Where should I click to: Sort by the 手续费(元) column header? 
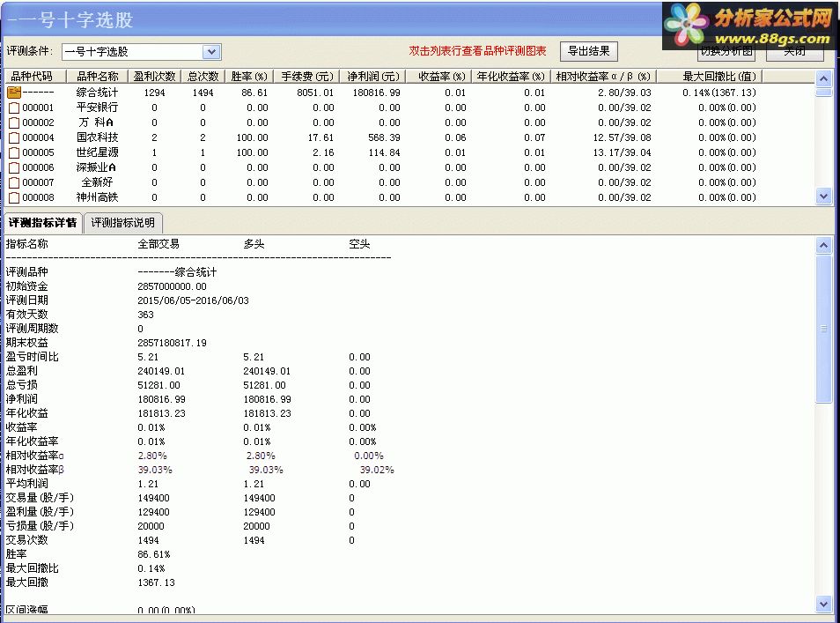pos(307,77)
